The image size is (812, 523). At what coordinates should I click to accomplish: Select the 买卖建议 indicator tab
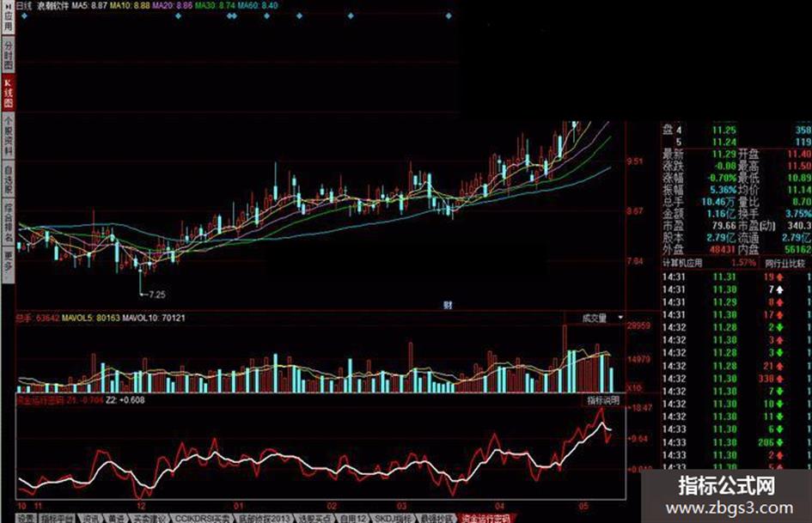click(x=149, y=519)
